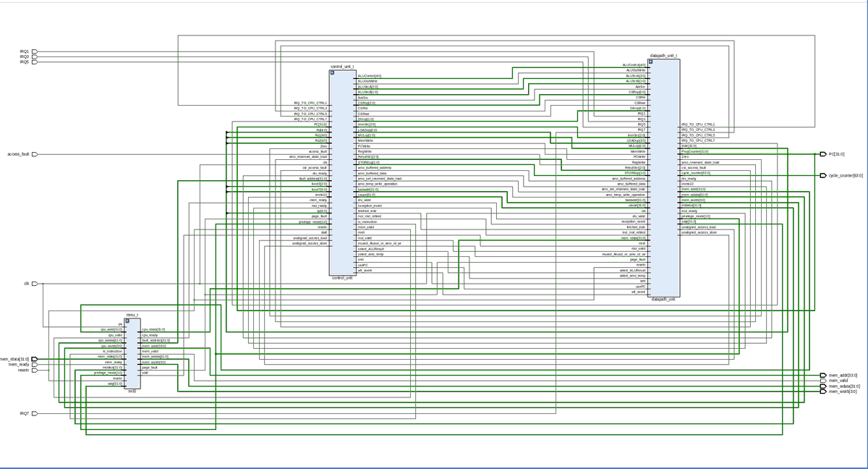Select the clk input port symbol

click(34, 284)
